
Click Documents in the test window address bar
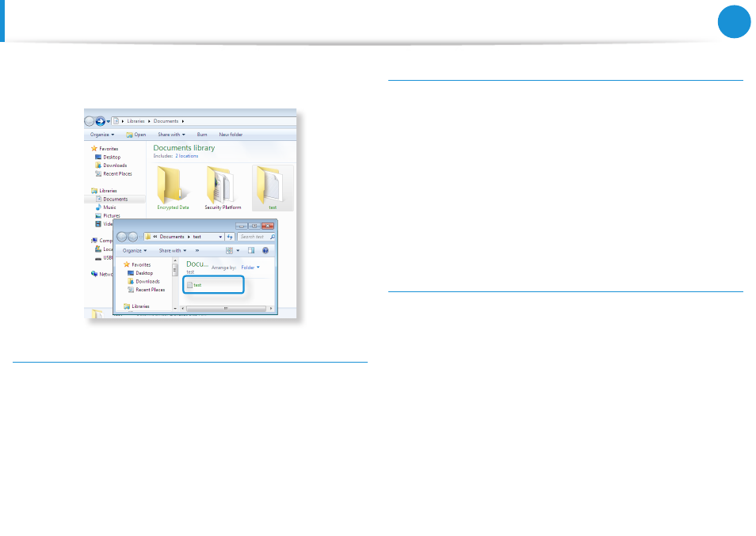coord(172,237)
